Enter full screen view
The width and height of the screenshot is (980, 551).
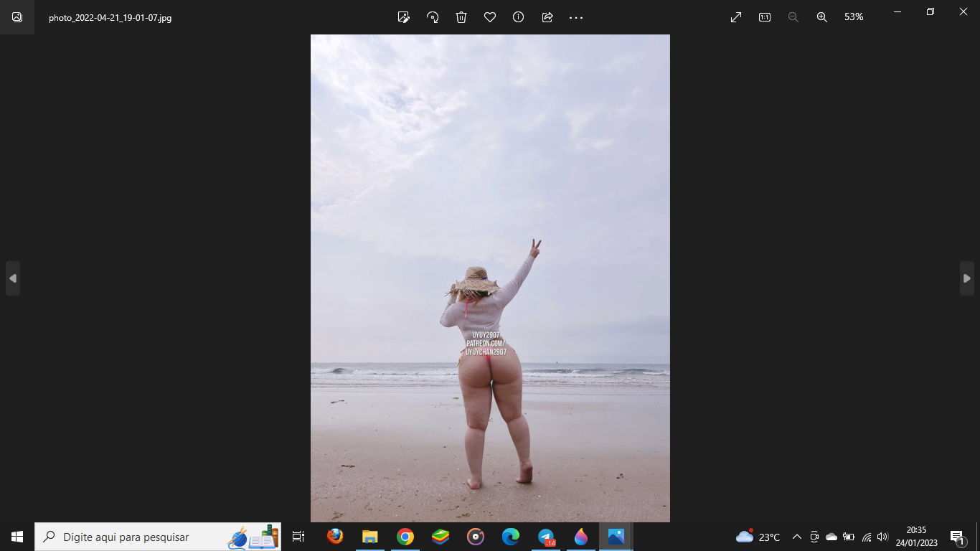pyautogui.click(x=736, y=17)
